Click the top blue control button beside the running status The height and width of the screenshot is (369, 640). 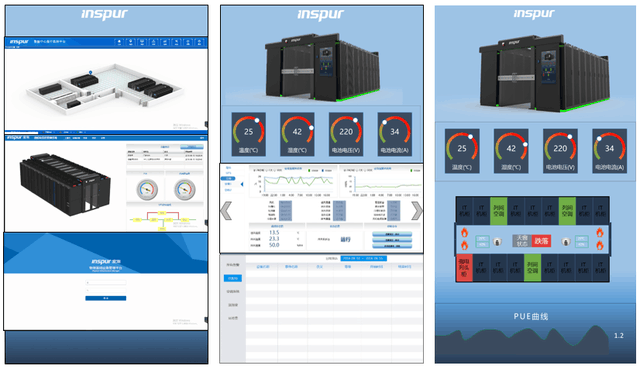pyautogui.click(x=392, y=234)
